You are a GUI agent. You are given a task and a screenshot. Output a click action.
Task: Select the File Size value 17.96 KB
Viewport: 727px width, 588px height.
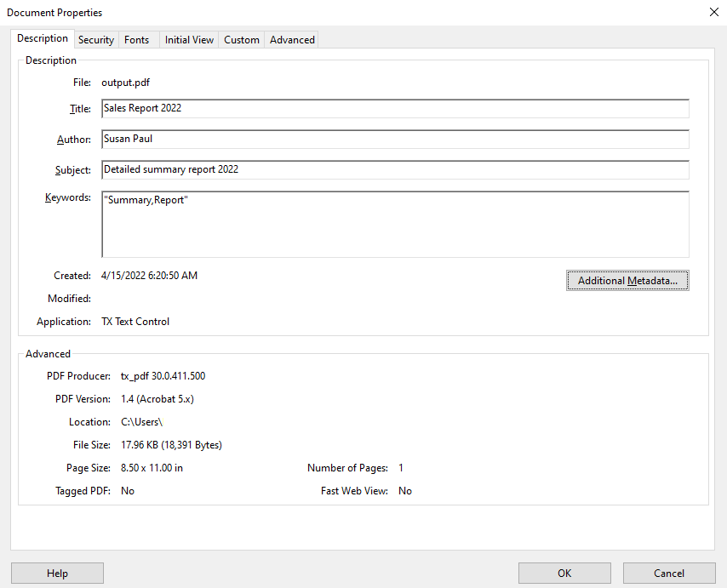[172, 445]
